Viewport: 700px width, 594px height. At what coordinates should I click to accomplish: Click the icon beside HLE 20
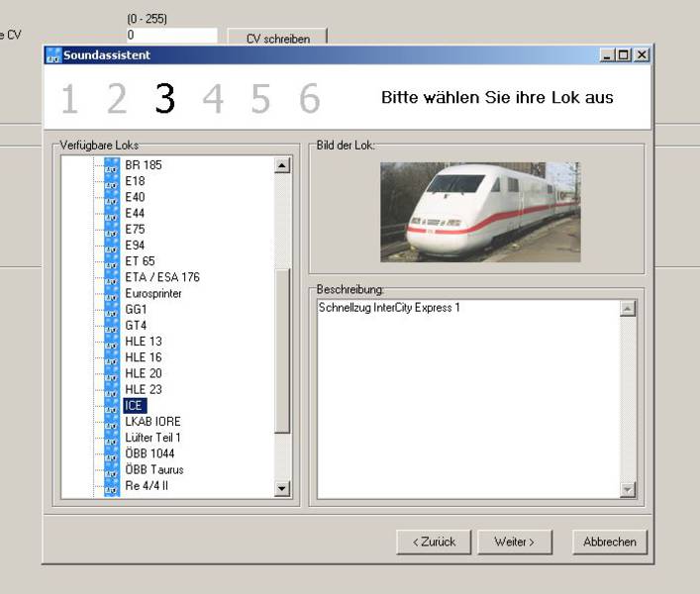[112, 374]
